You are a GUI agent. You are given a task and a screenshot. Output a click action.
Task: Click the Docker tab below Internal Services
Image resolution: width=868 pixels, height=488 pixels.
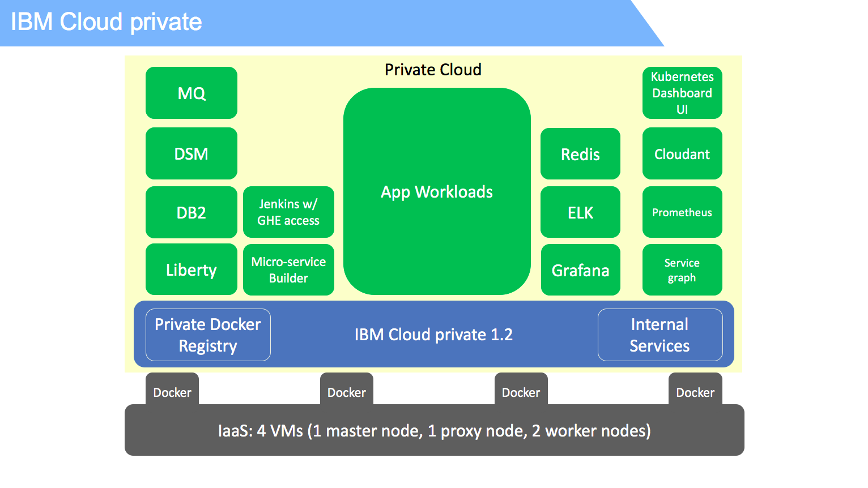[x=695, y=389]
